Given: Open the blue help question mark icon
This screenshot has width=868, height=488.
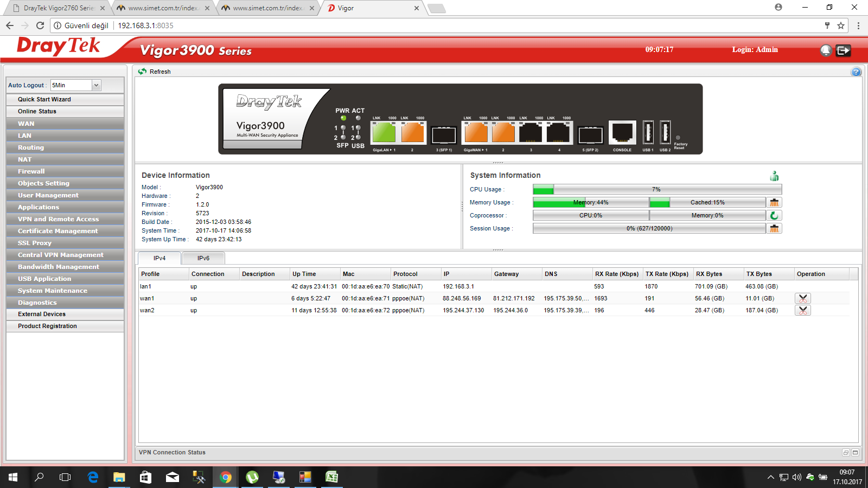Looking at the screenshot, I should pos(856,72).
